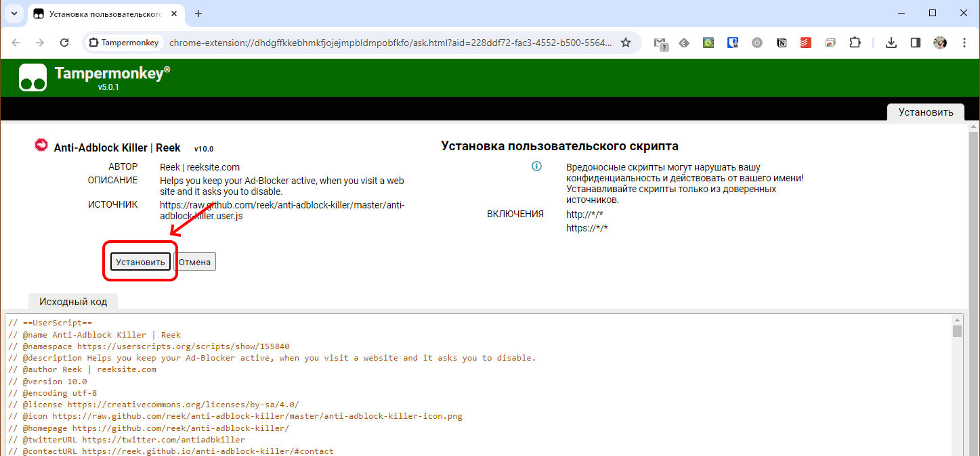Screen dimensions: 980x456
Task: Click the chrome-extension URL in address bar
Action: pos(390,43)
